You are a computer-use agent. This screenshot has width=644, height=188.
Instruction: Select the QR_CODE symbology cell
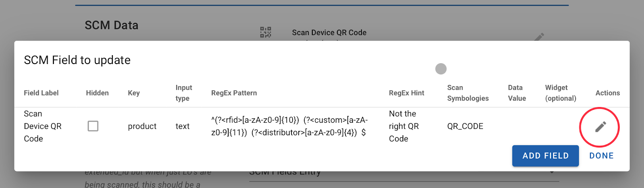(x=465, y=126)
